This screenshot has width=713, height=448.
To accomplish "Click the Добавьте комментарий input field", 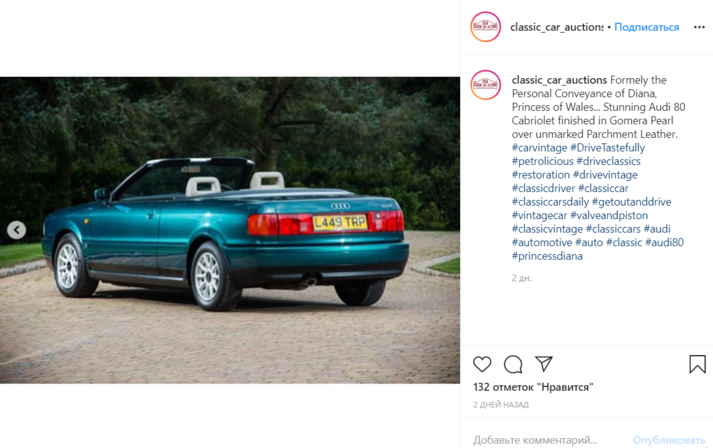I will [535, 440].
